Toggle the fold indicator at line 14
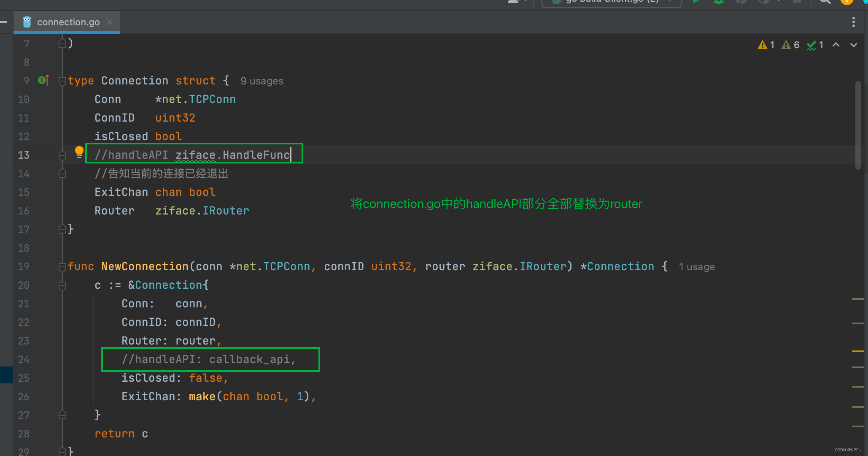The width and height of the screenshot is (868, 456). pyautogui.click(x=64, y=174)
